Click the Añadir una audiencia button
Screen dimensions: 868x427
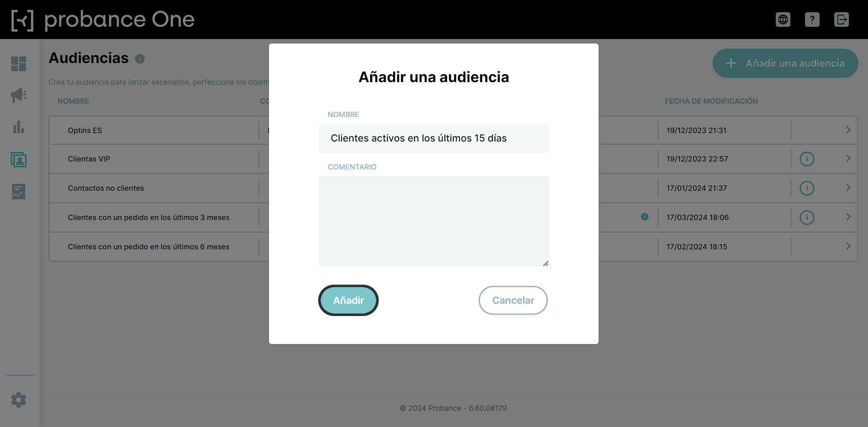786,63
